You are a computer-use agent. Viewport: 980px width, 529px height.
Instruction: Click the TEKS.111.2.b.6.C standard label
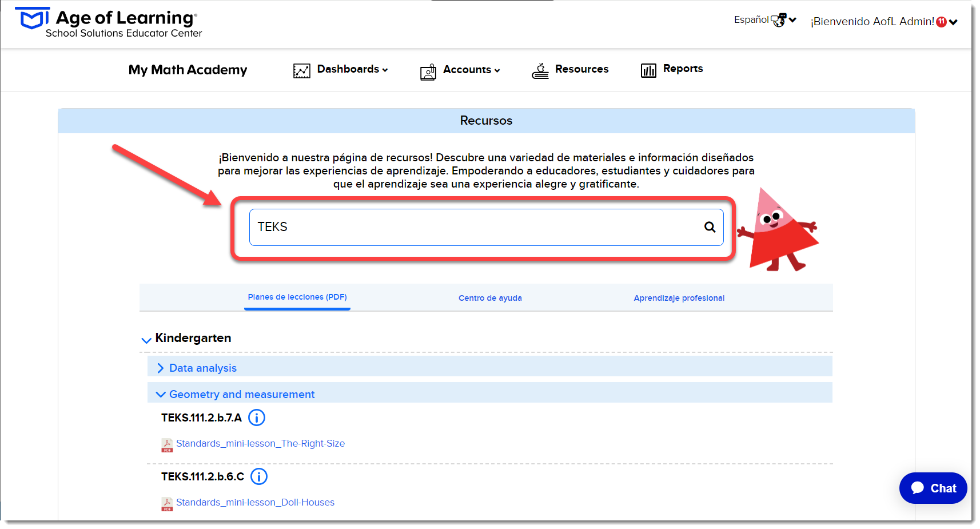pyautogui.click(x=202, y=477)
